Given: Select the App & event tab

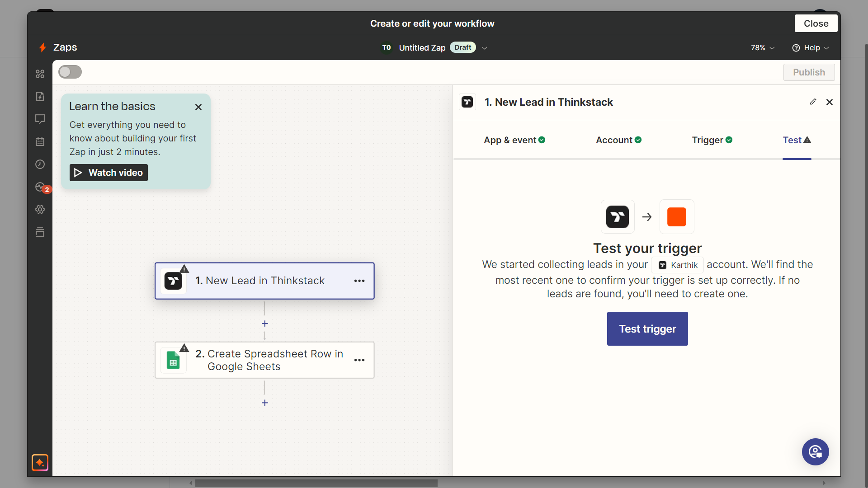Looking at the screenshot, I should click(x=515, y=140).
